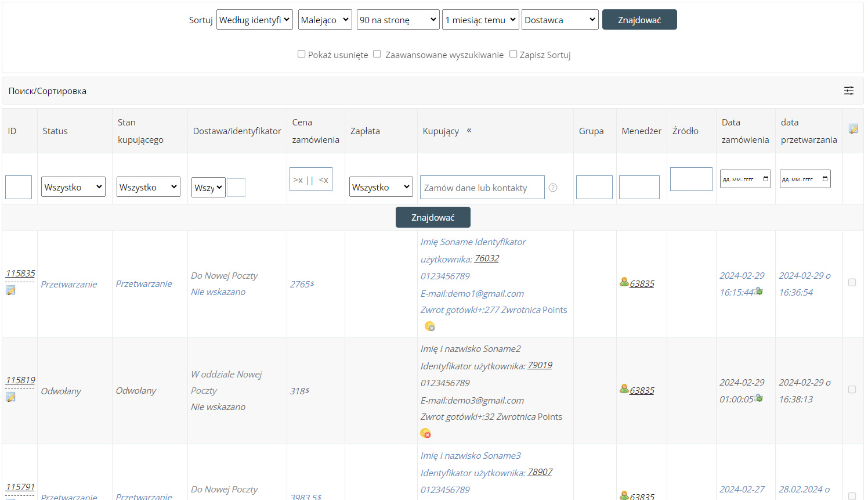
Task: Click coin icon under order 115835 cashback
Action: coord(429,326)
